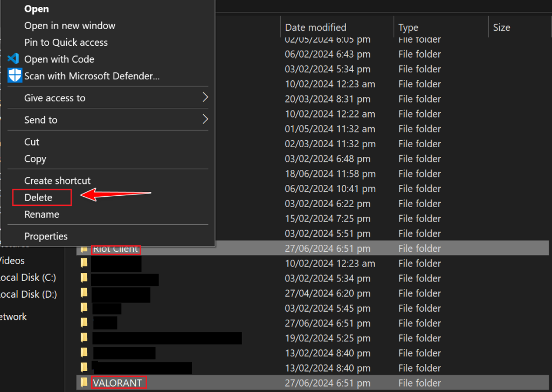Select Open in new window

(70, 26)
